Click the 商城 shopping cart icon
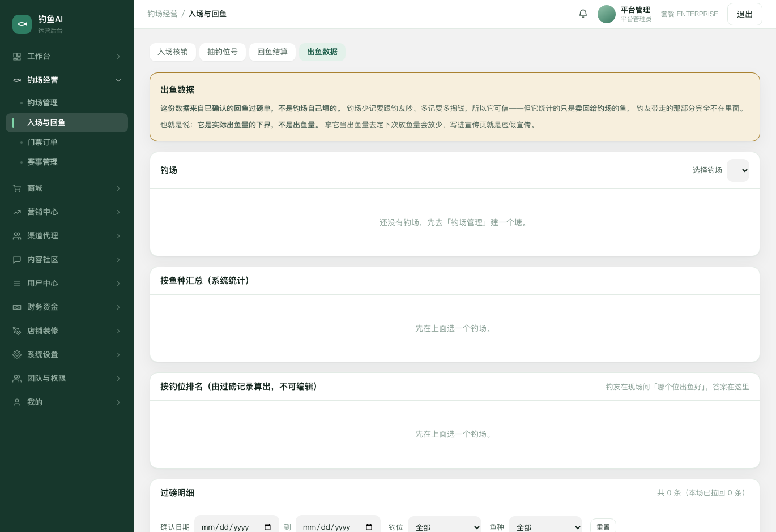 pos(17,188)
